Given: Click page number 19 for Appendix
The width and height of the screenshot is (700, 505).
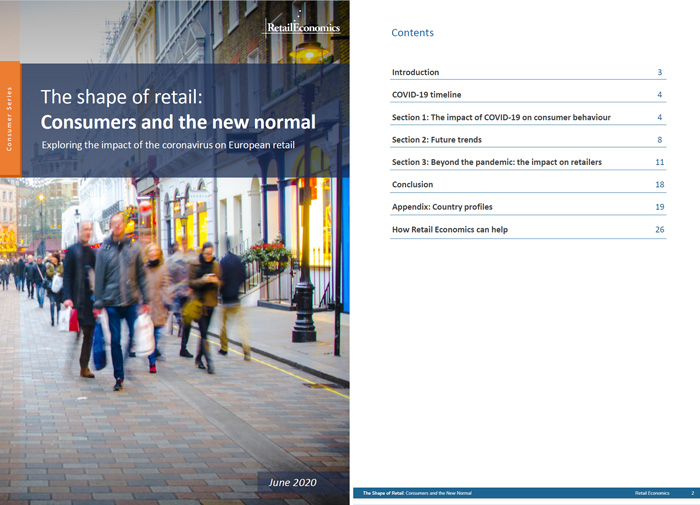Looking at the screenshot, I should point(659,207).
